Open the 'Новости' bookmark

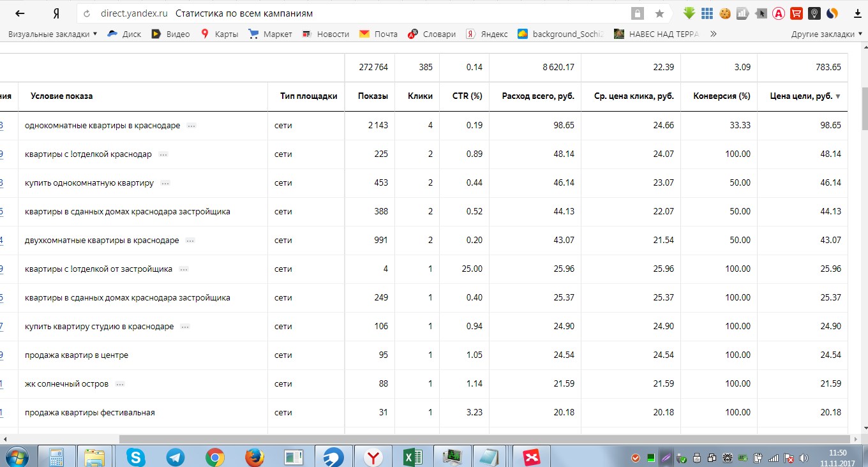(x=325, y=34)
